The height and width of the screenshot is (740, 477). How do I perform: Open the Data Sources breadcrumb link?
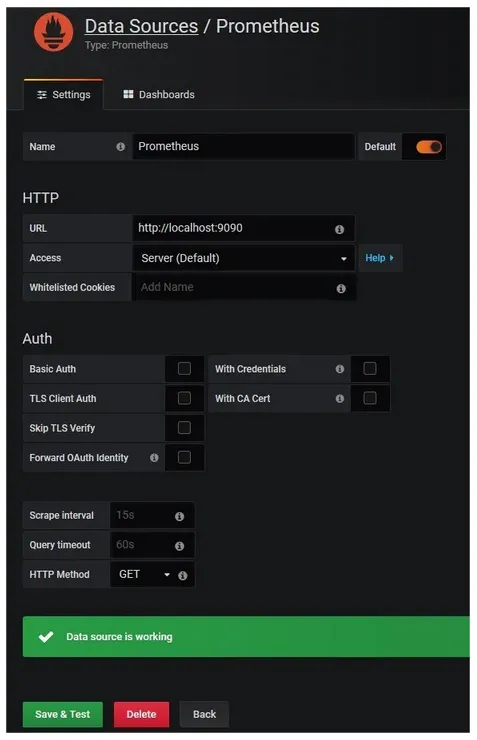142,26
